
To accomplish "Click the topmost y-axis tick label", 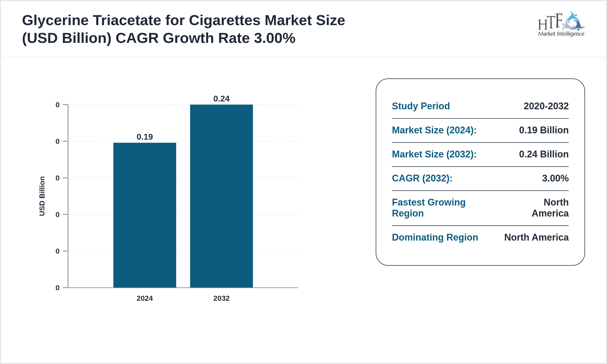I will pos(58,105).
